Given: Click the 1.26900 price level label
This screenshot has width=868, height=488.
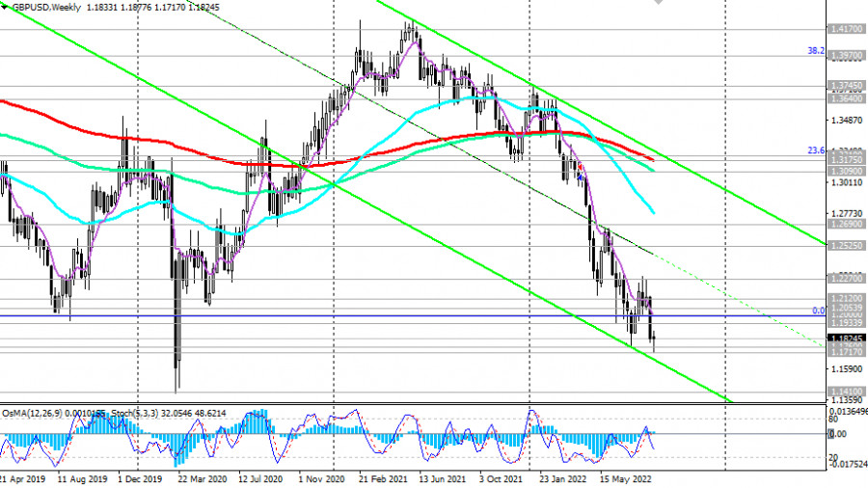Looking at the screenshot, I should [x=845, y=224].
